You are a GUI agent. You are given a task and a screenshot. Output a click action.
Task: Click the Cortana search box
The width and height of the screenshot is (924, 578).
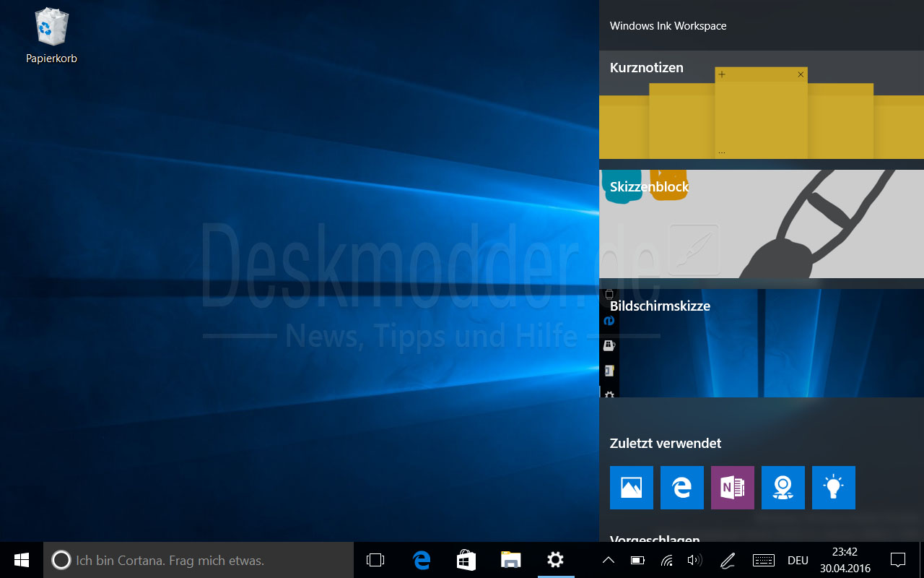[199, 560]
